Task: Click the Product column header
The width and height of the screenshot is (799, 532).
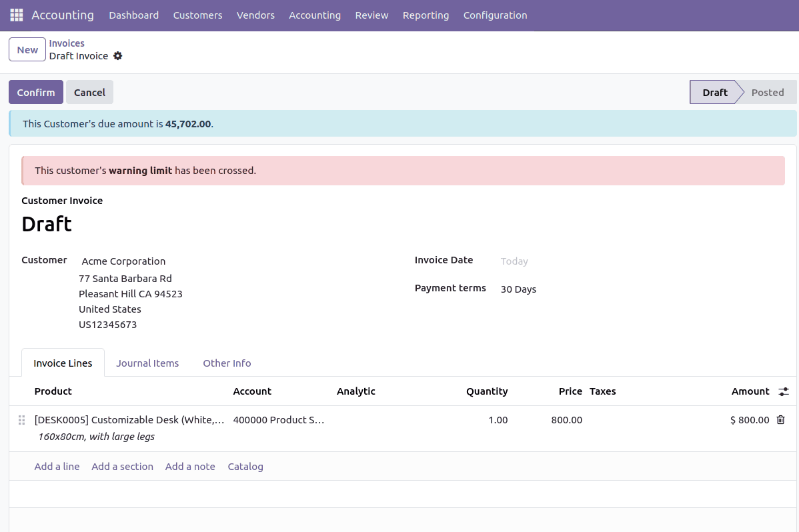Action: coord(53,391)
